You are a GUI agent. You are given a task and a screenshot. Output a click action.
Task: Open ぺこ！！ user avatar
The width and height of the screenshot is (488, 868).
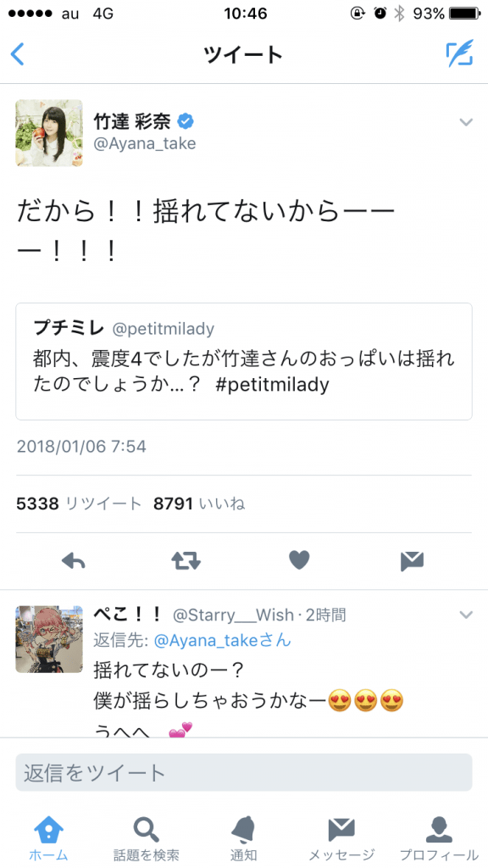(48, 639)
